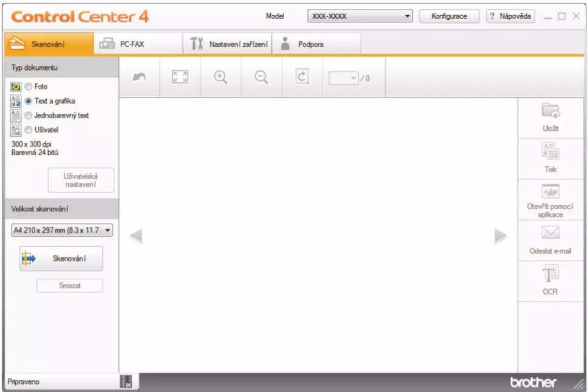Click the window resize grip
Viewport: 588px width, 392px height.
point(578,383)
